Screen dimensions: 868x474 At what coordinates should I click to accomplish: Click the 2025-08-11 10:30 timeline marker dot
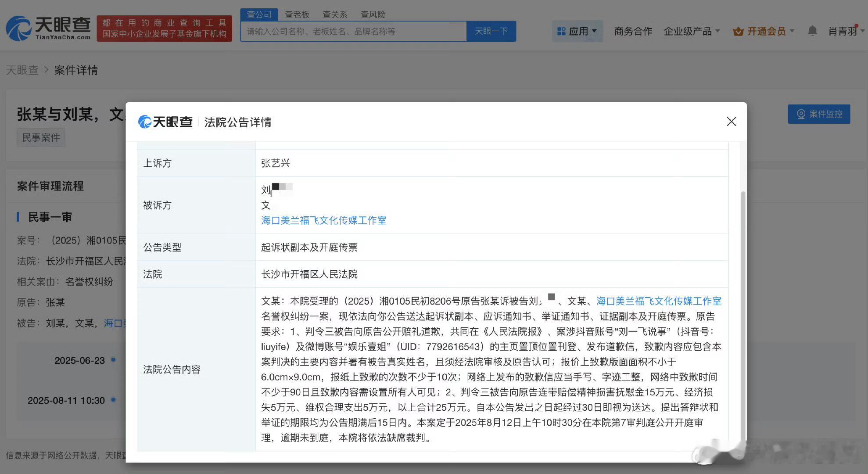pos(113,400)
